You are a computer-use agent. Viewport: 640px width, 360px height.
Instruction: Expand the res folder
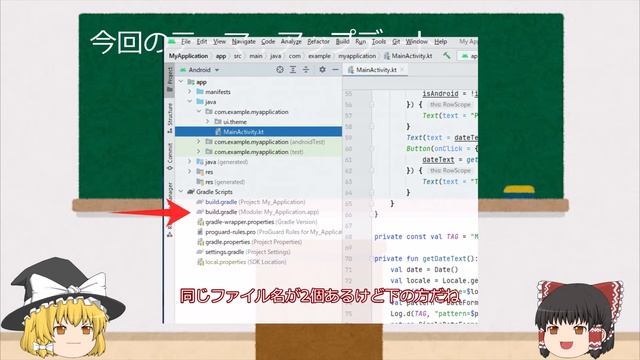[190, 172]
